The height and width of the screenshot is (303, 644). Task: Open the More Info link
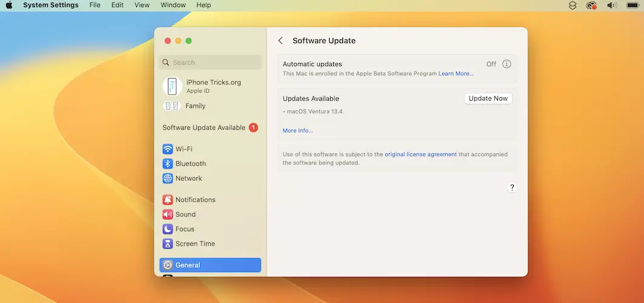click(297, 131)
